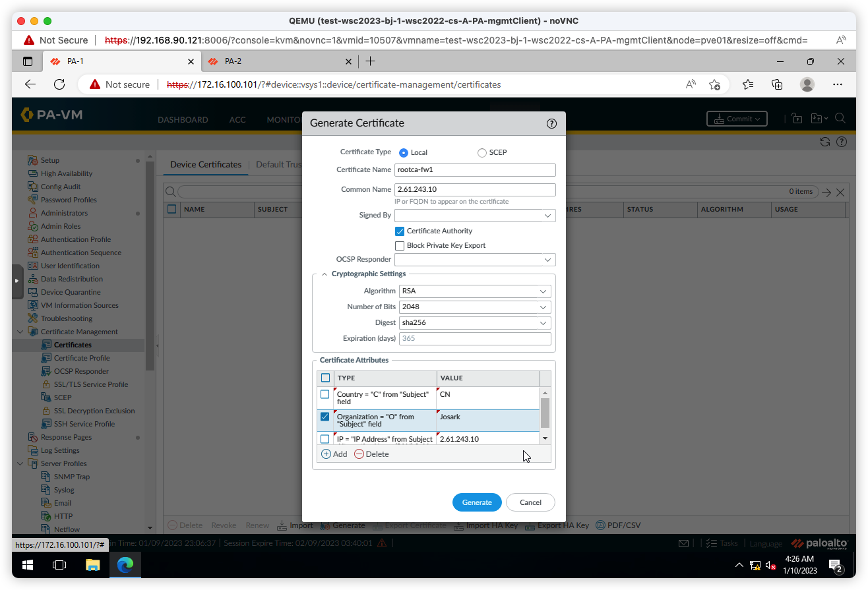
Task: Click the search magnifier in the PA-VM header
Action: pyautogui.click(x=840, y=119)
